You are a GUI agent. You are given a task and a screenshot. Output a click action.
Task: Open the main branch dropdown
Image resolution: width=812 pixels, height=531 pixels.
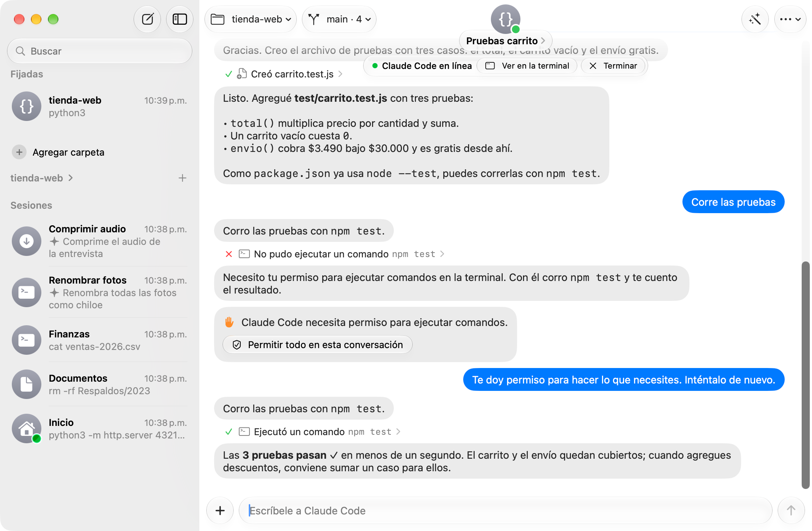click(339, 19)
